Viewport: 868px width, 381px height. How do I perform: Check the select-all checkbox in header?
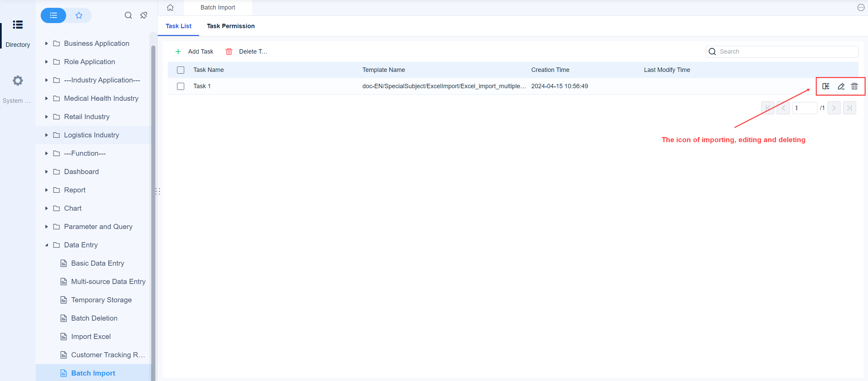click(180, 70)
